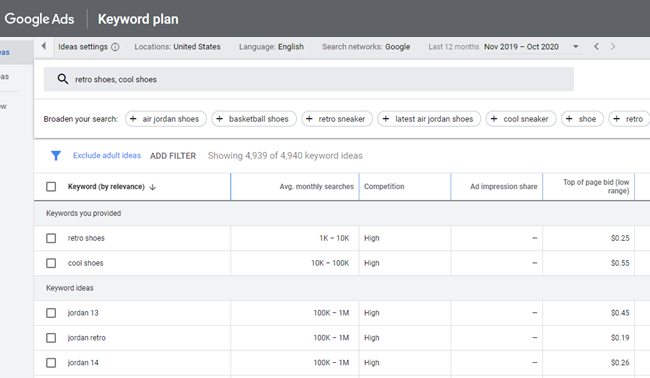Sort by Competition column header
This screenshot has height=378, width=650.
tap(384, 187)
